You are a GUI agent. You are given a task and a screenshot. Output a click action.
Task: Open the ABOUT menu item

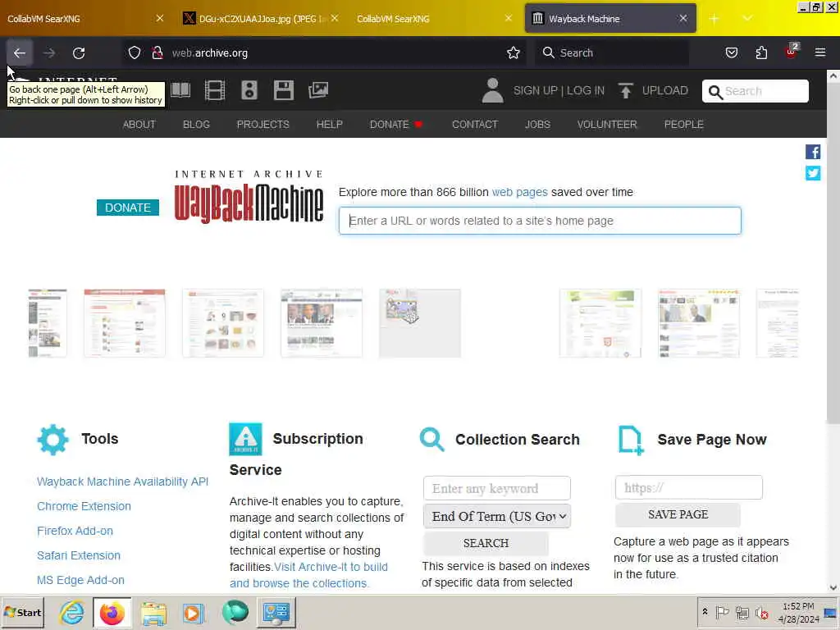[139, 125]
